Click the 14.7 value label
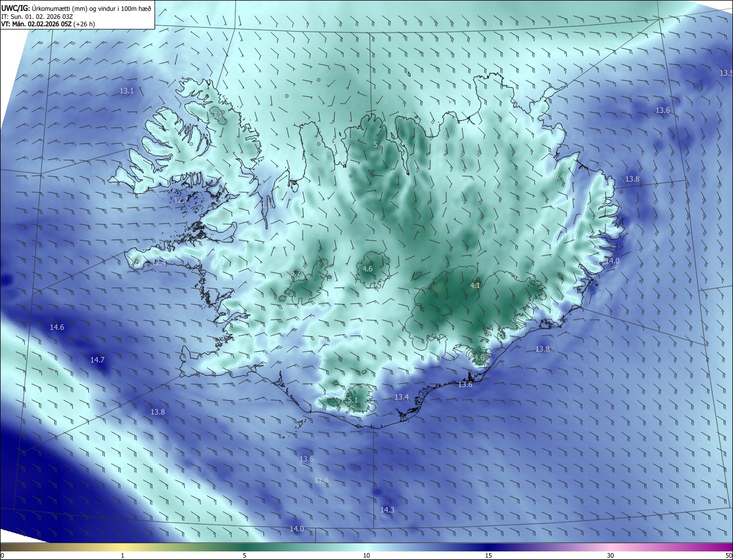733x560 pixels. tap(97, 360)
